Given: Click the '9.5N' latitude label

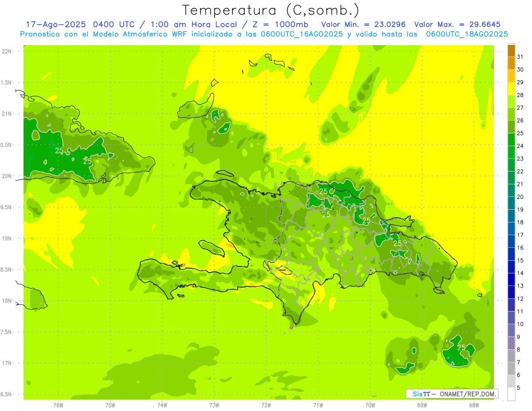Looking at the screenshot, I should tap(7, 207).
